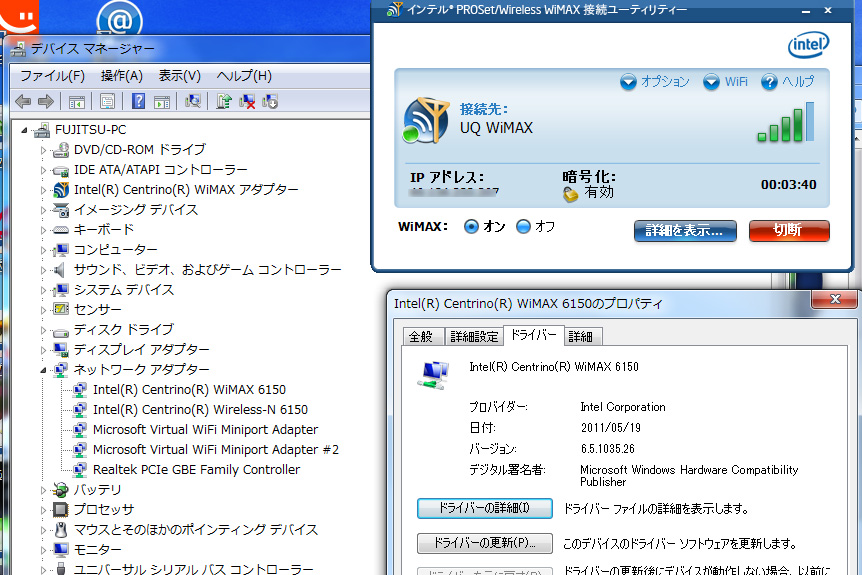Click the Back arrow in Device Manager toolbar
862x575 pixels.
pyautogui.click(x=23, y=101)
